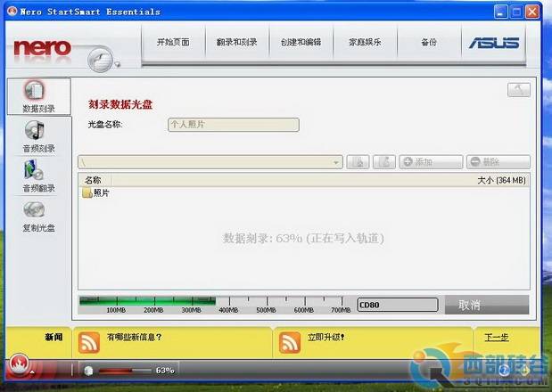Open the 开始页面 tab

coord(173,43)
